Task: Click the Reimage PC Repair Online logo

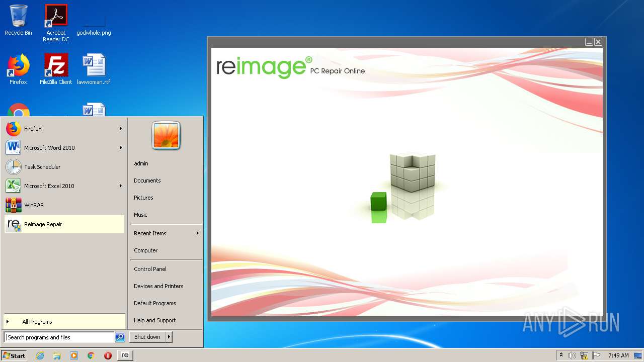Action: (x=291, y=67)
